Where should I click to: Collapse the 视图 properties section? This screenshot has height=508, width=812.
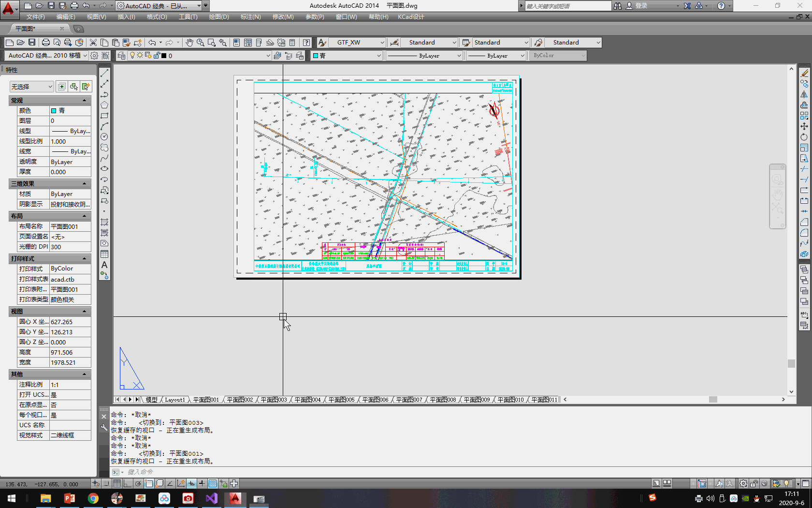click(x=85, y=312)
